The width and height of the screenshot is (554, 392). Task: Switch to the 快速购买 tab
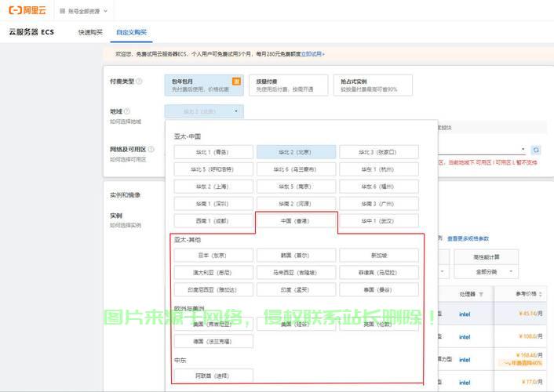pyautogui.click(x=90, y=32)
